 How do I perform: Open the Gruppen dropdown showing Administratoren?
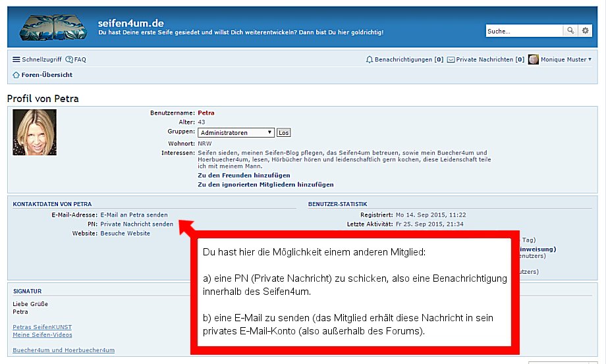click(236, 132)
